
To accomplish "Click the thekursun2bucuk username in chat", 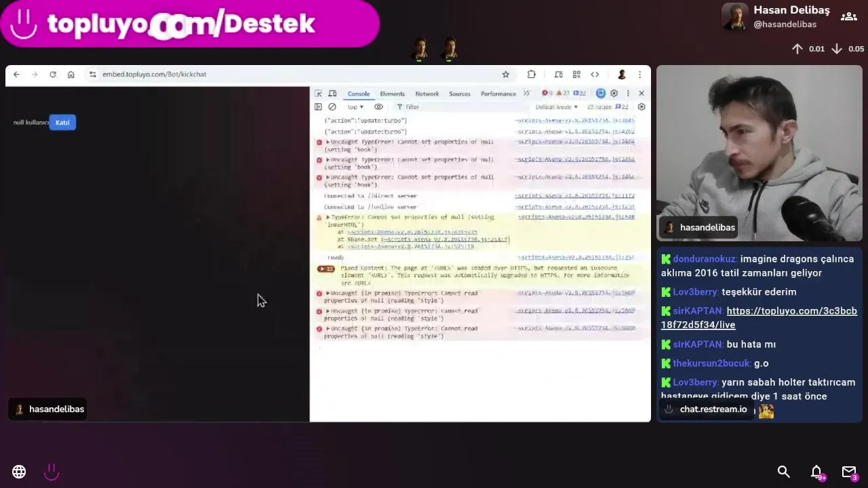I will click(x=711, y=363).
